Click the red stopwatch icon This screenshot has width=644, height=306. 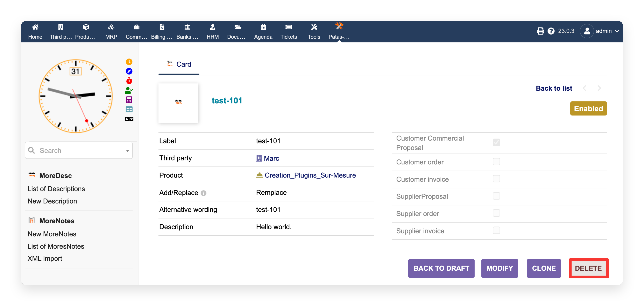click(129, 81)
